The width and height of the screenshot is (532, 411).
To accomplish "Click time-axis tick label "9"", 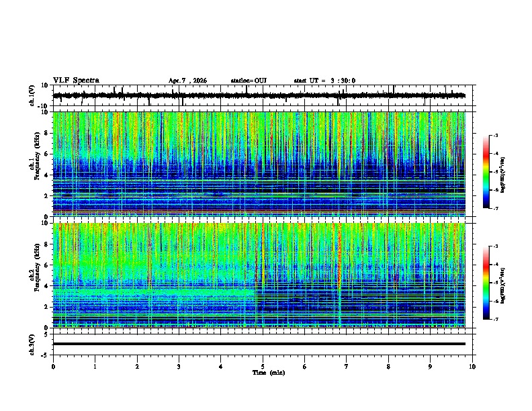I will pos(430,367).
